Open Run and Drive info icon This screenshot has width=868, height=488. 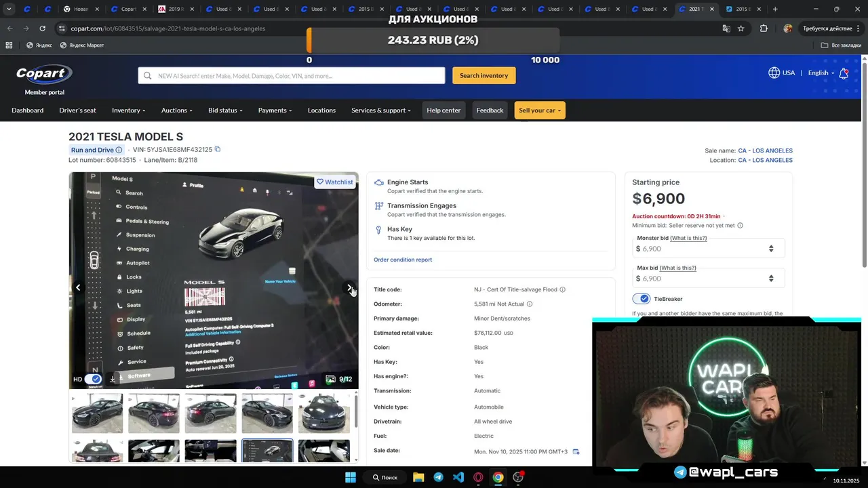[119, 150]
